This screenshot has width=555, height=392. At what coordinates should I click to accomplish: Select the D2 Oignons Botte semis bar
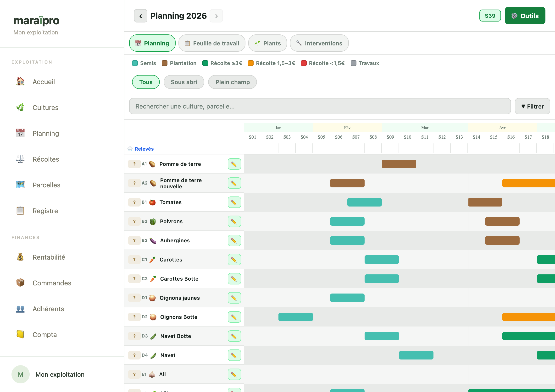tap(296, 317)
